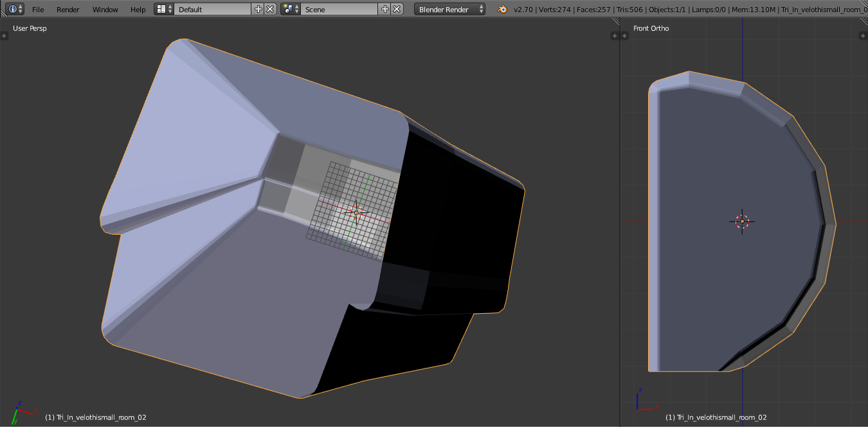The image size is (868, 427).
Task: Click the object name label in Front Ortho view
Action: pyautogui.click(x=716, y=417)
